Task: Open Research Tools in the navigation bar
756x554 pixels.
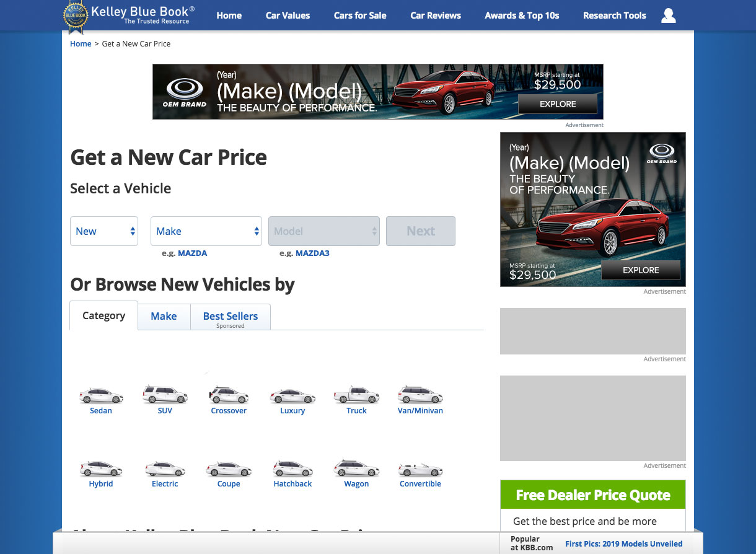Action: tap(615, 15)
